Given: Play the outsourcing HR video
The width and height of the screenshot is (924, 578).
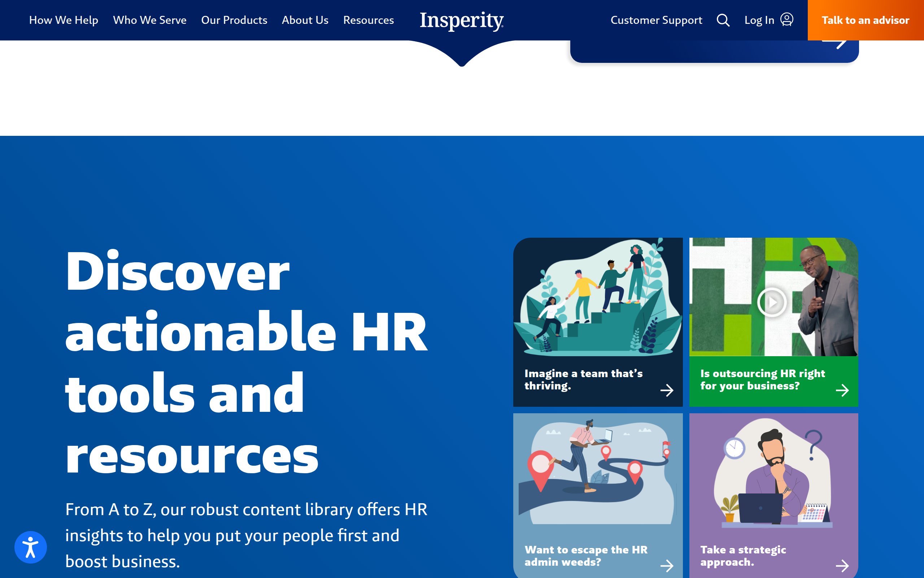Looking at the screenshot, I should pos(772,302).
